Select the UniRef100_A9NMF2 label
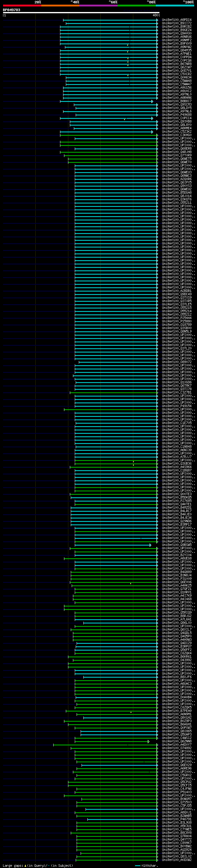Viewport: 197px width, 868px height. [x=177, y=40]
